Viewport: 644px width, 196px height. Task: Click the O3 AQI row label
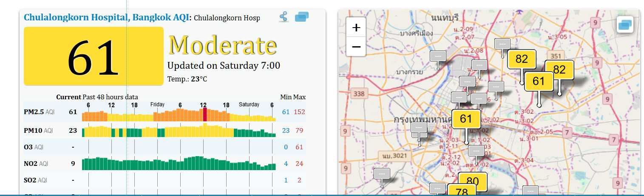(34, 147)
